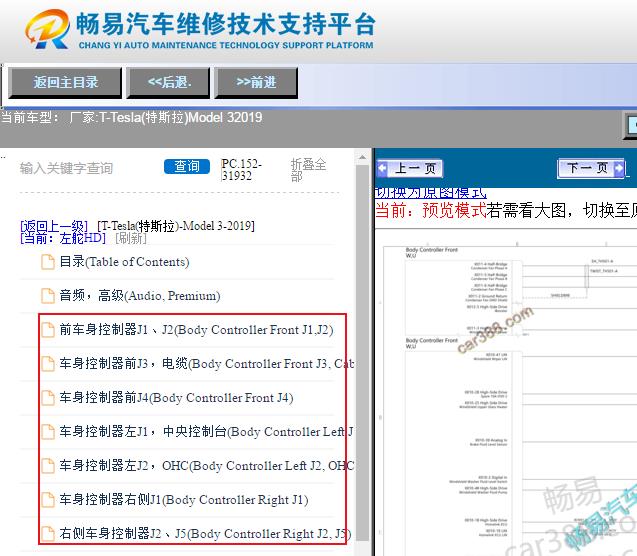The image size is (637, 556).
Task: Open Body Controller Left J2, OHC entry
Action: pyautogui.click(x=207, y=465)
